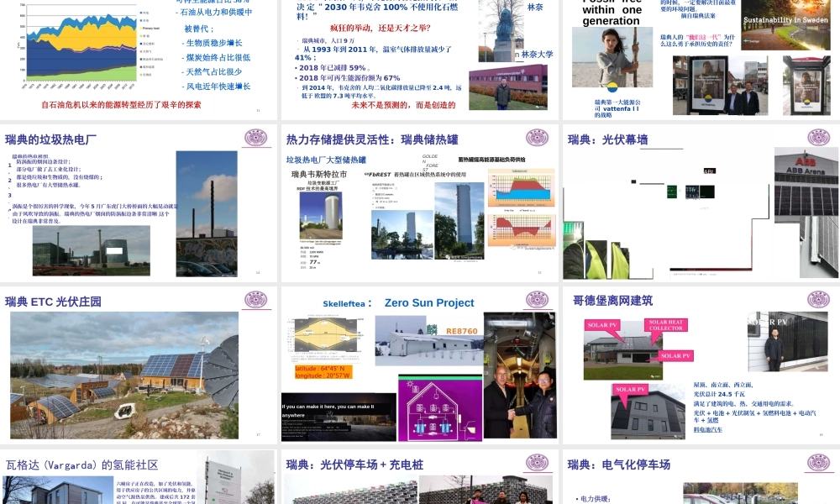Click the '垃圾热电厂大型储热罐' subtitle
Image resolution: width=840 pixels, height=504 pixels.
(326, 160)
